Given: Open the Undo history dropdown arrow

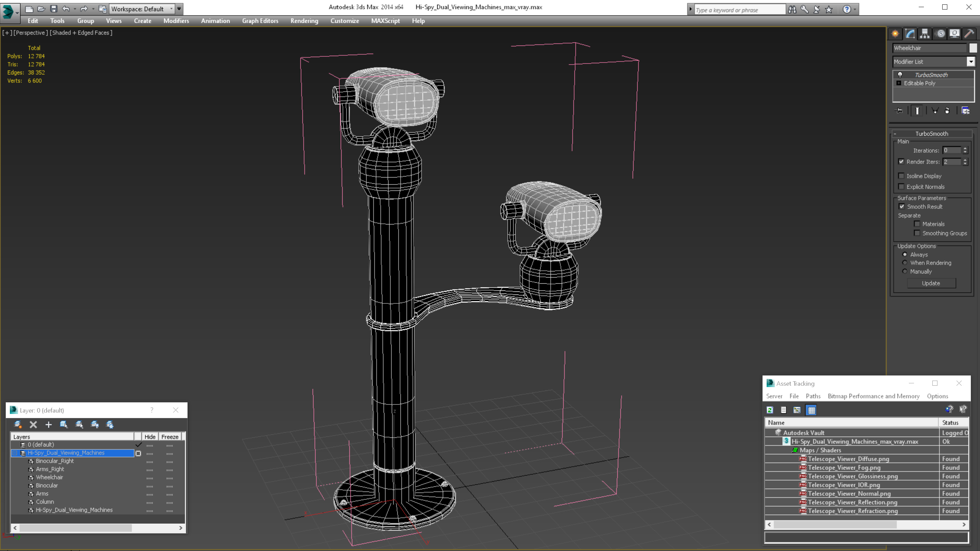Looking at the screenshot, I should pyautogui.click(x=75, y=9).
